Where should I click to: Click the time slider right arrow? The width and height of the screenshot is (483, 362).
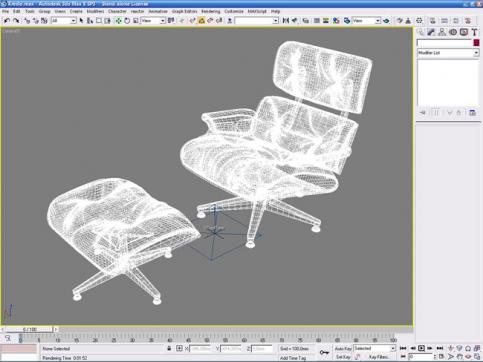click(x=56, y=329)
